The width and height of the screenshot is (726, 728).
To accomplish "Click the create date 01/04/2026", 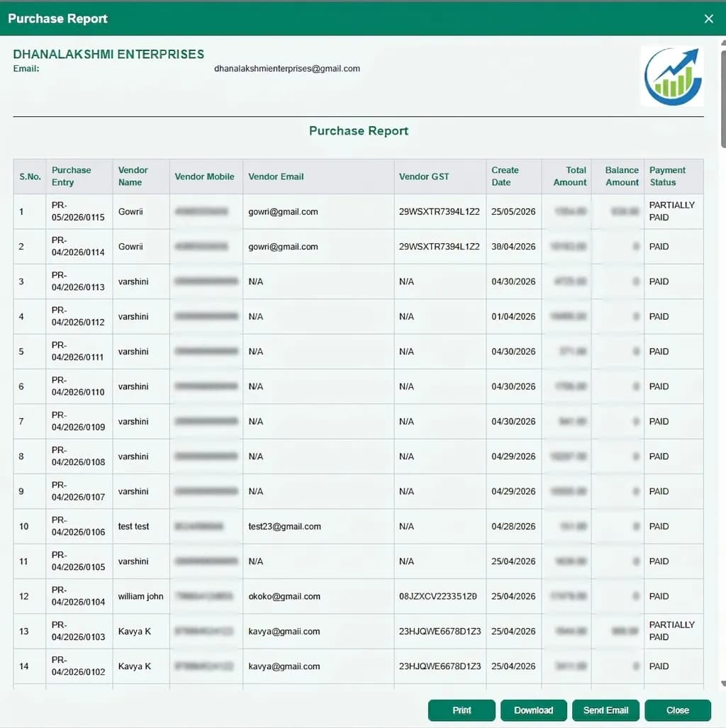I will point(513,316).
